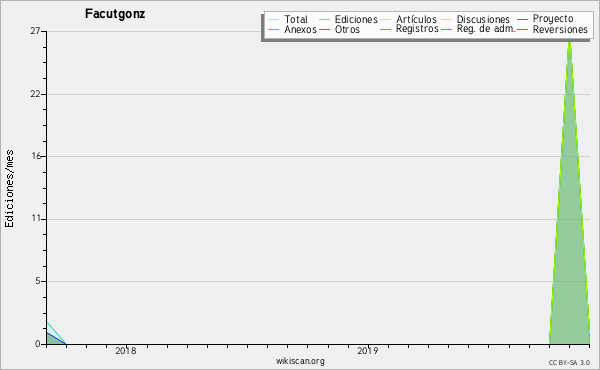Click the 22 y-axis value
The height and width of the screenshot is (370, 600).
(35, 94)
